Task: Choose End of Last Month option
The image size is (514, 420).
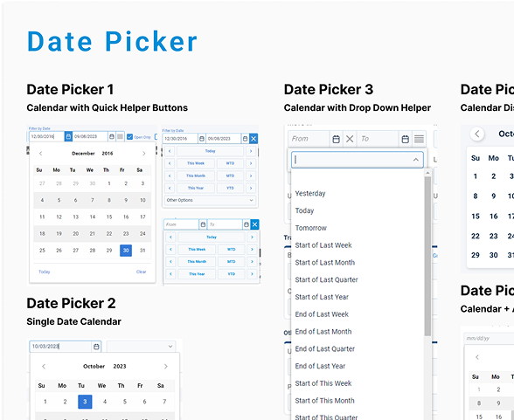Action: [323, 332]
